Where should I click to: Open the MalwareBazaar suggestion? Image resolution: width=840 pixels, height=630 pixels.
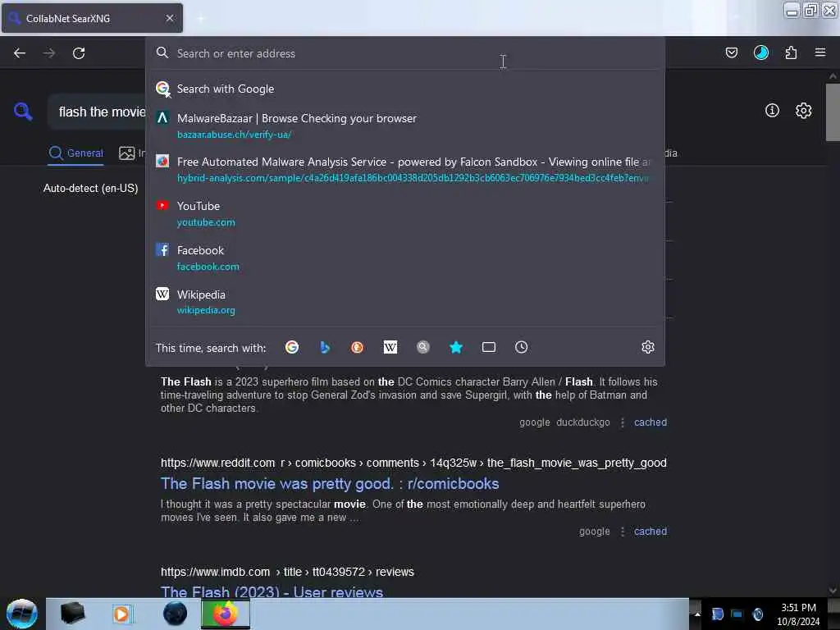coord(405,126)
